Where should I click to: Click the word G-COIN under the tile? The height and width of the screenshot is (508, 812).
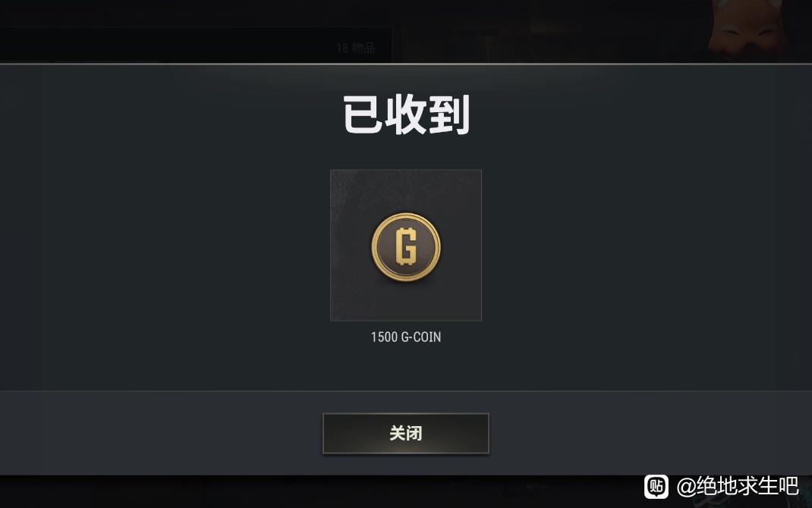click(x=421, y=337)
